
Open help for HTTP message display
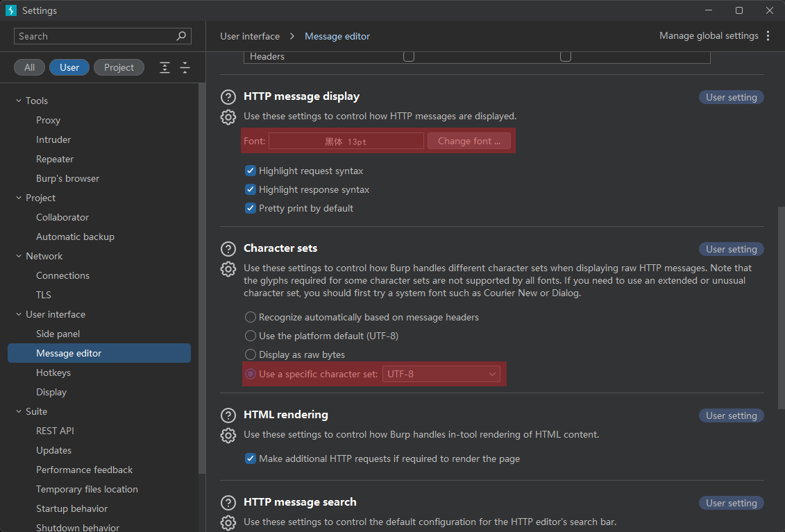(x=228, y=96)
